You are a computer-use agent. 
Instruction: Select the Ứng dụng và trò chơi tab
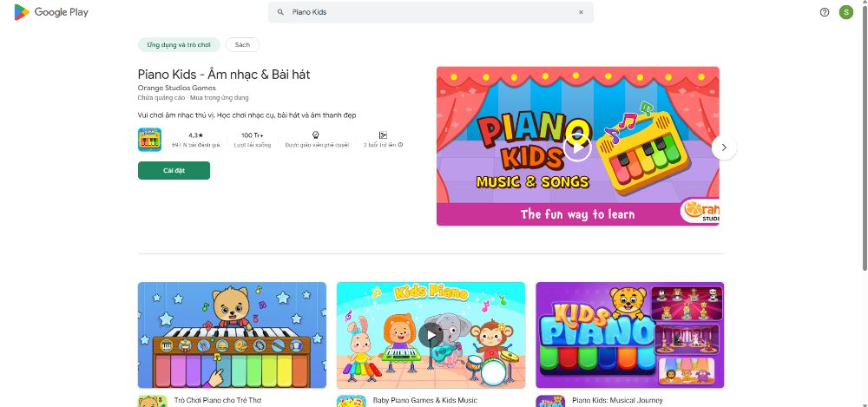(x=178, y=45)
